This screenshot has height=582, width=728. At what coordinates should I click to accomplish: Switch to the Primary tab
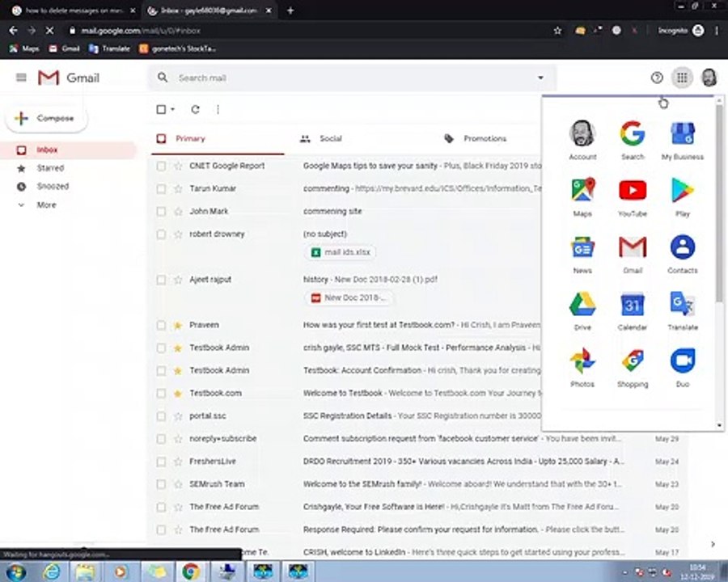click(x=218, y=139)
